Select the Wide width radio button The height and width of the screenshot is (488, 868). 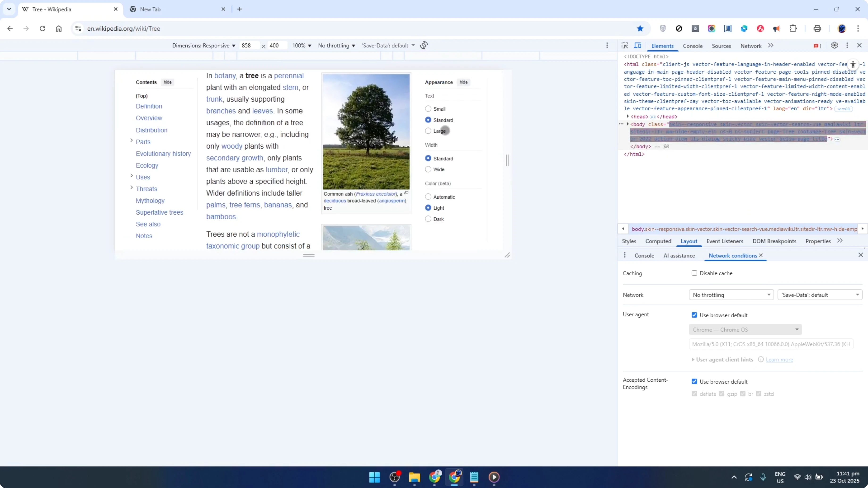(428, 170)
